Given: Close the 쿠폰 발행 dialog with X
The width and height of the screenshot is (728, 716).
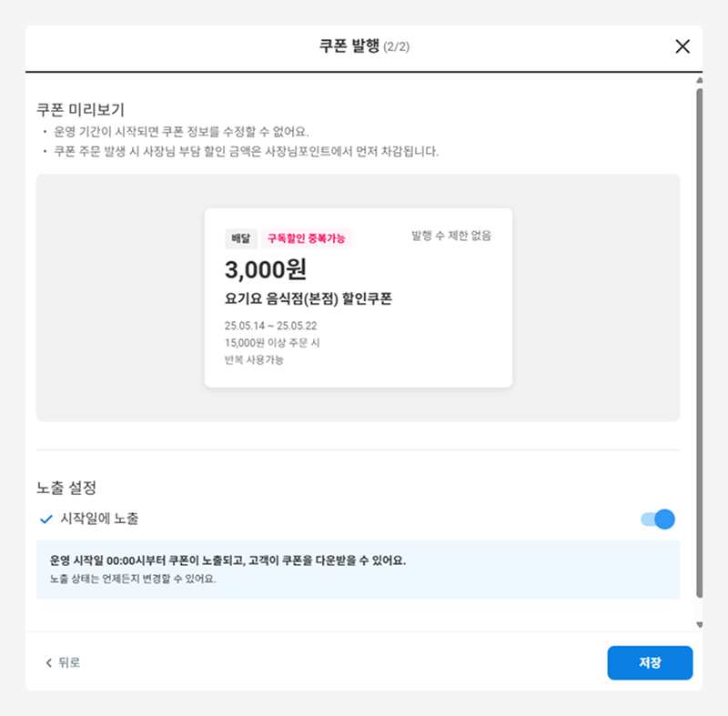Looking at the screenshot, I should tap(682, 46).
